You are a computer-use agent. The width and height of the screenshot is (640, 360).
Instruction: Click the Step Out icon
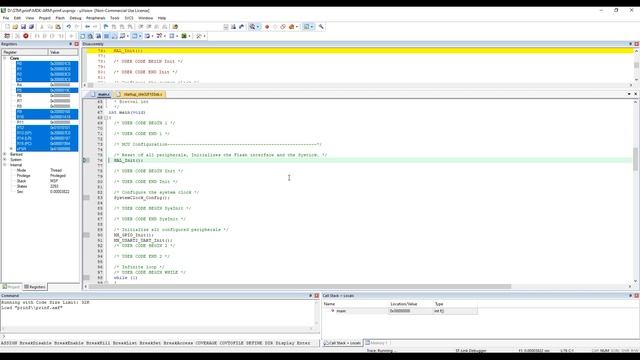pos(52,36)
